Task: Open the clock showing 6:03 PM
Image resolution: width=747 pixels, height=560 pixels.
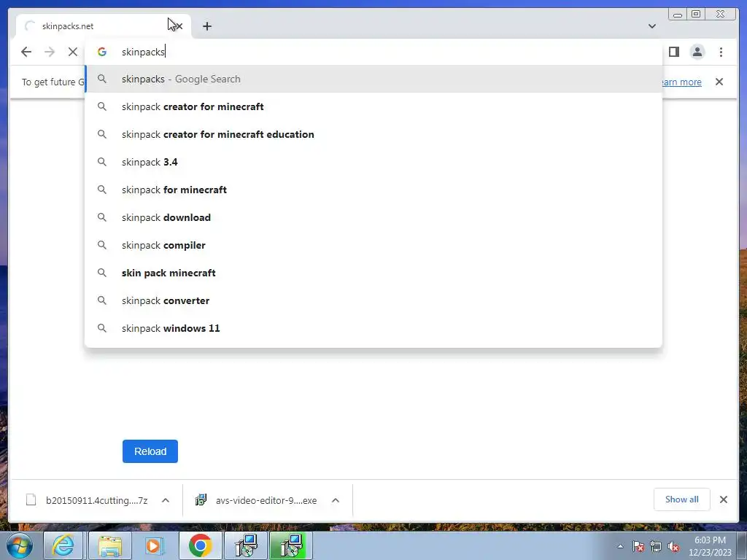Action: (x=710, y=546)
